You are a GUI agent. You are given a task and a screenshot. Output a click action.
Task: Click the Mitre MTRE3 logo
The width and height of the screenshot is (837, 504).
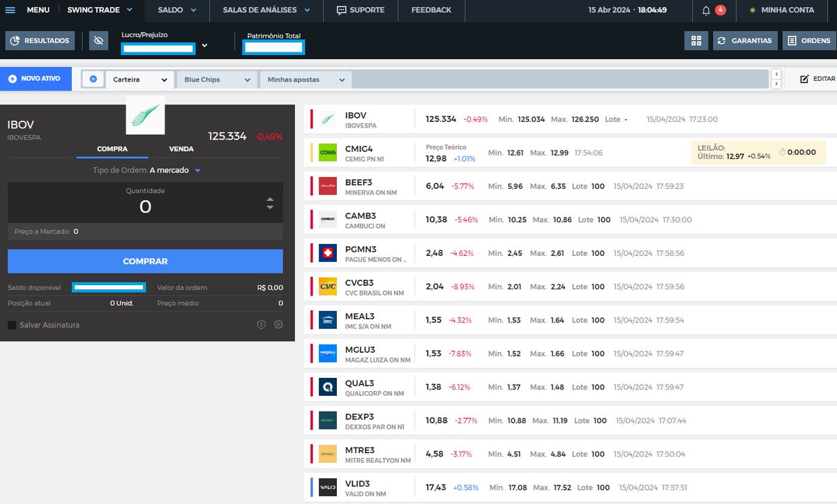point(328,454)
